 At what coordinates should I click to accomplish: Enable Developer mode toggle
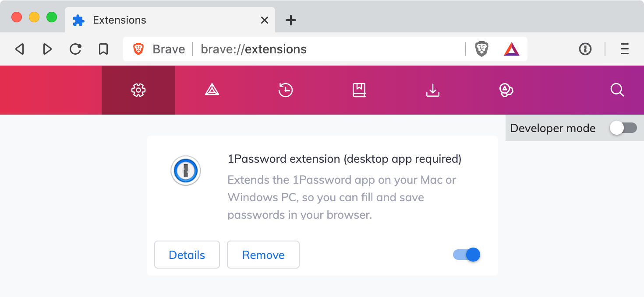[623, 128]
